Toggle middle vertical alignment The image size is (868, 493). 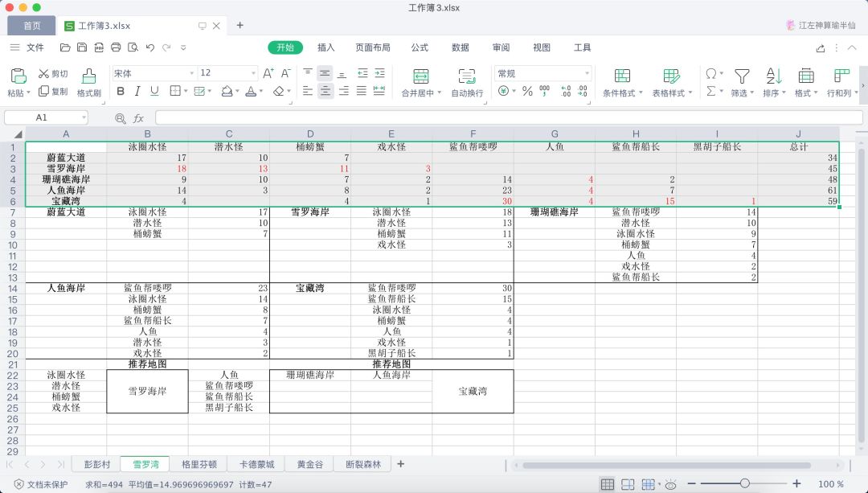325,73
